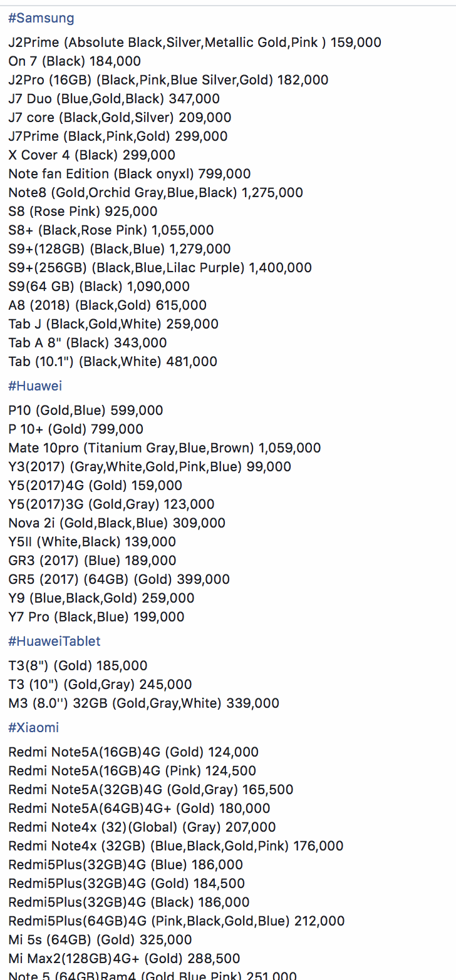
Task: Select the S8 (Rose Pink) entry
Action: pyautogui.click(x=83, y=212)
